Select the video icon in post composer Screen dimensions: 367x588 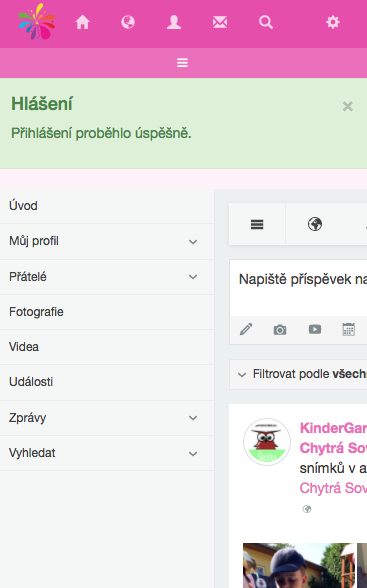[x=315, y=329]
